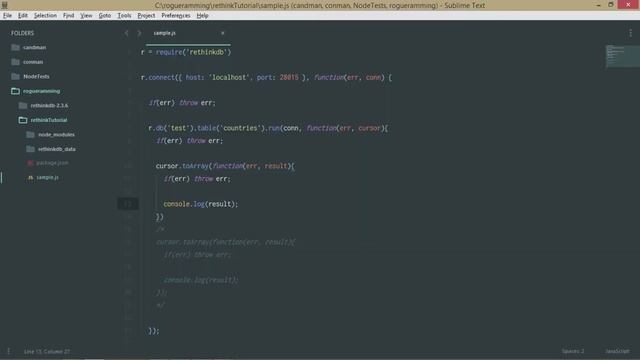This screenshot has height=360, width=640.
Task: Open the Help menu
Action: click(202, 16)
